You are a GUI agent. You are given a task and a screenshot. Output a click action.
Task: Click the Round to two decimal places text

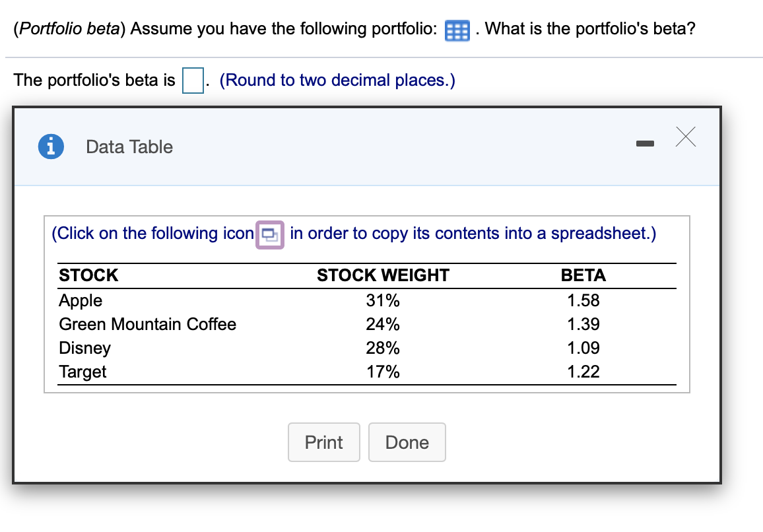coord(337,80)
